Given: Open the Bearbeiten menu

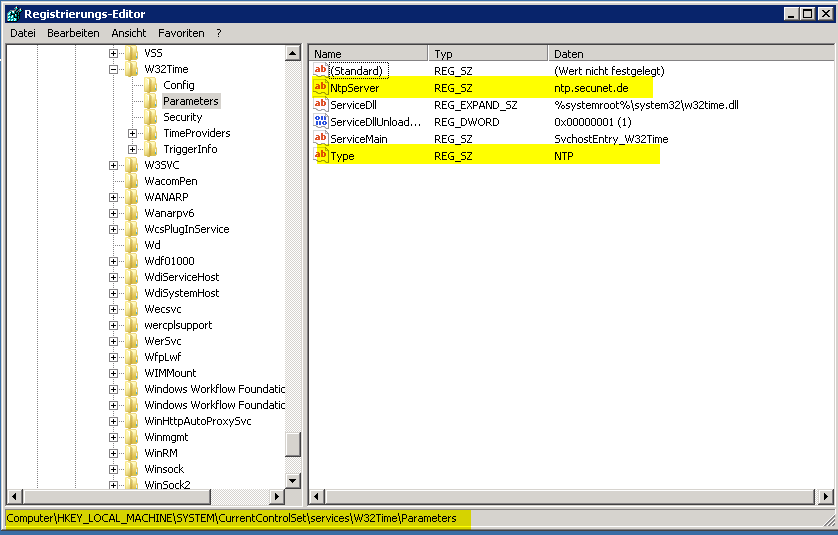Looking at the screenshot, I should click(73, 33).
